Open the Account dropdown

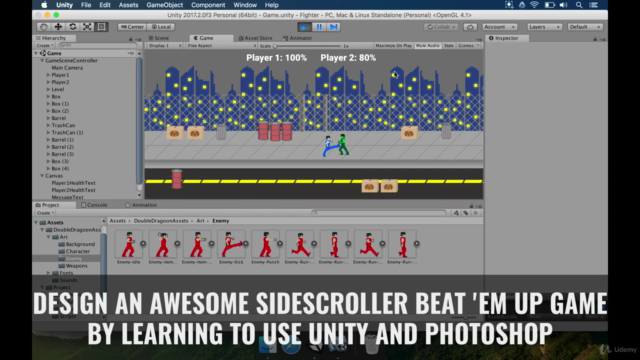(500, 27)
